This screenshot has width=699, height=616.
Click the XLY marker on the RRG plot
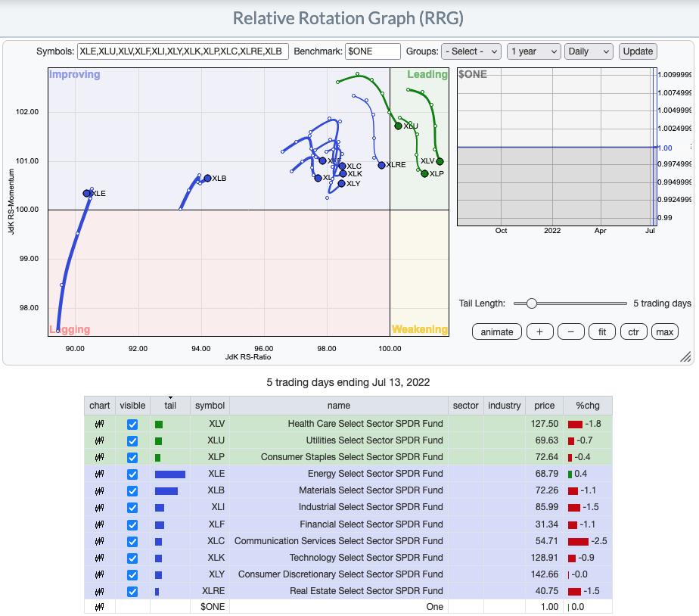click(x=341, y=183)
